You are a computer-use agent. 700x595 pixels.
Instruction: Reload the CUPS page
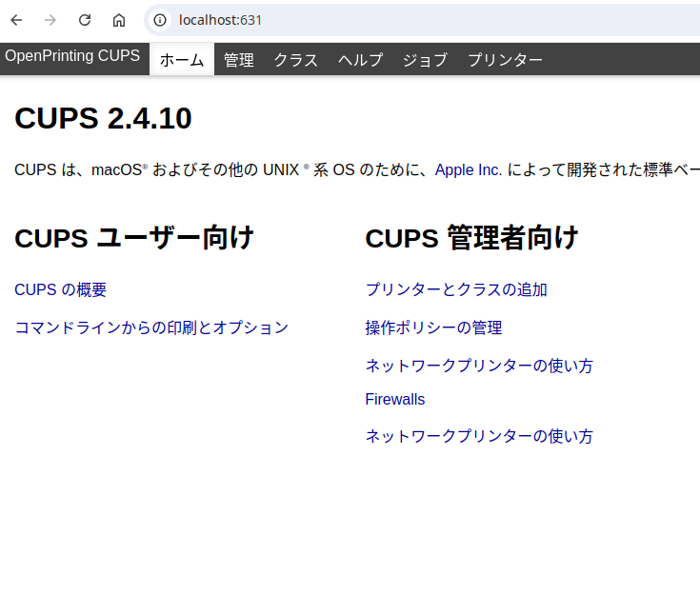coord(85,20)
